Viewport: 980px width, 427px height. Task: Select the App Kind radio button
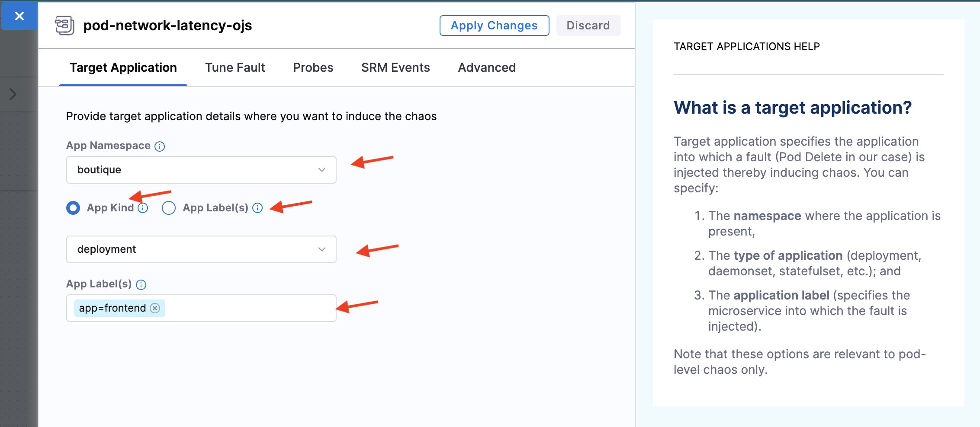[x=73, y=208]
